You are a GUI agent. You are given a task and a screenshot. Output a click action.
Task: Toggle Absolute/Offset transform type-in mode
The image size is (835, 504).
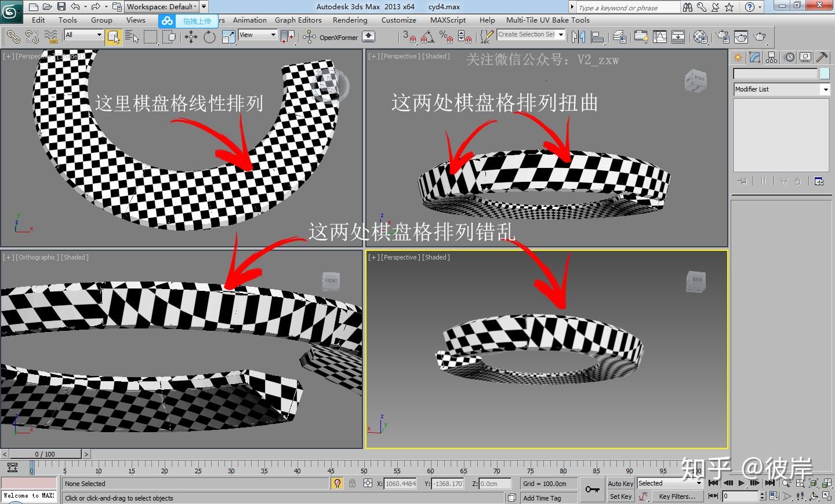click(368, 483)
